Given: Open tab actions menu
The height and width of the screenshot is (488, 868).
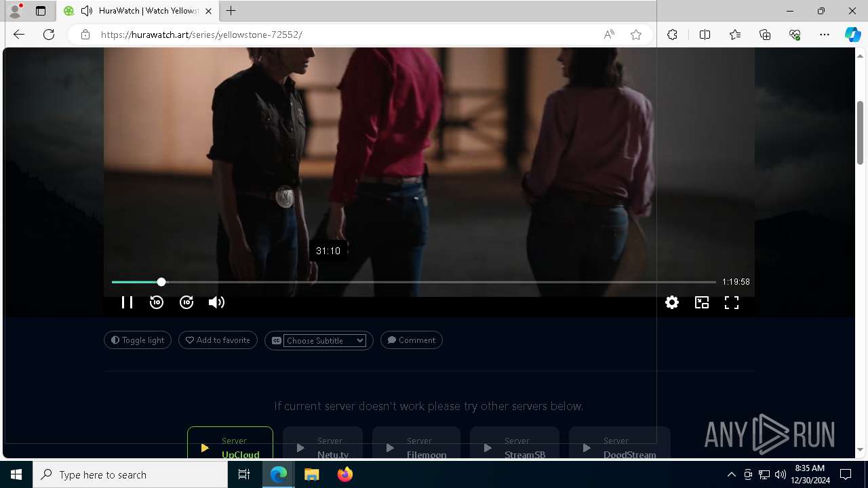Looking at the screenshot, I should pos(41,11).
